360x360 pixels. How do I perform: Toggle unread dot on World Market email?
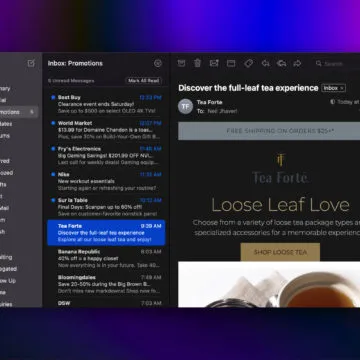[x=53, y=123]
